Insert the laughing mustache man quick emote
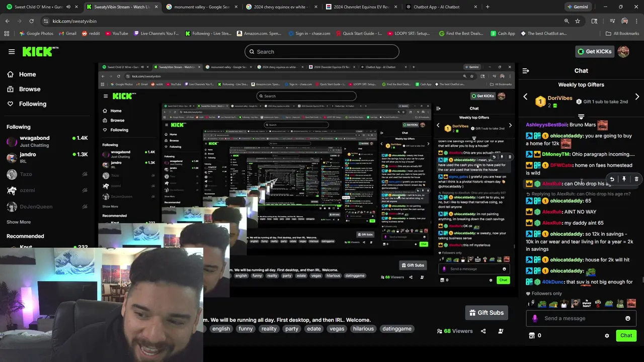This screenshot has height=362, width=644. (631, 304)
